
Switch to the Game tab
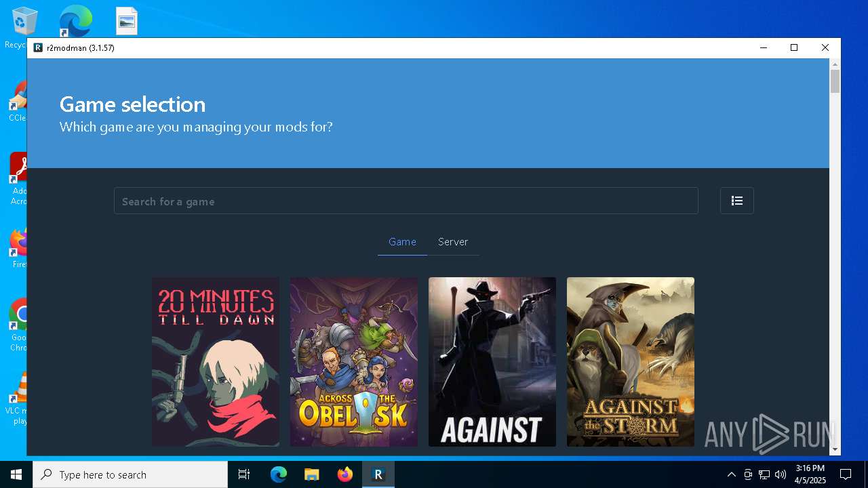(x=402, y=242)
